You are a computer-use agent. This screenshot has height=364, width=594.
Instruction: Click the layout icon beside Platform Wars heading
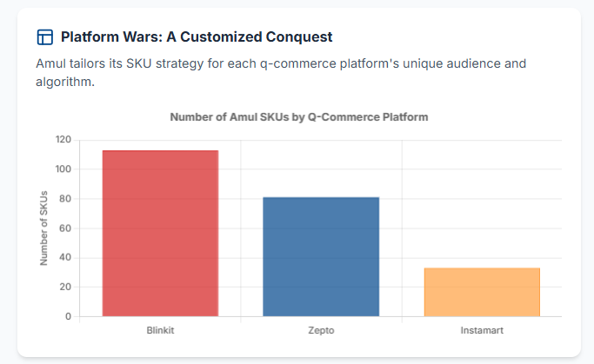click(44, 37)
